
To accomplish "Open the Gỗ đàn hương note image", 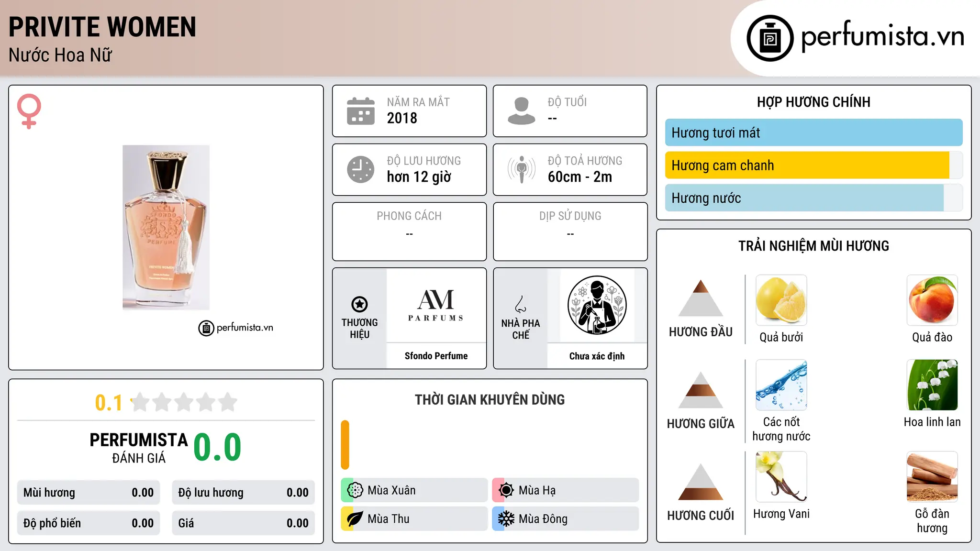I will 932,477.
